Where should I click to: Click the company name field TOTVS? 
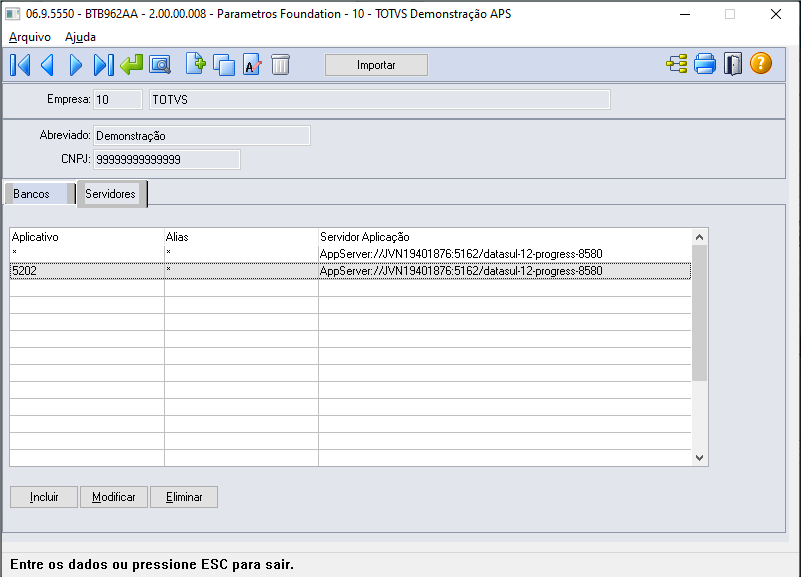(380, 100)
